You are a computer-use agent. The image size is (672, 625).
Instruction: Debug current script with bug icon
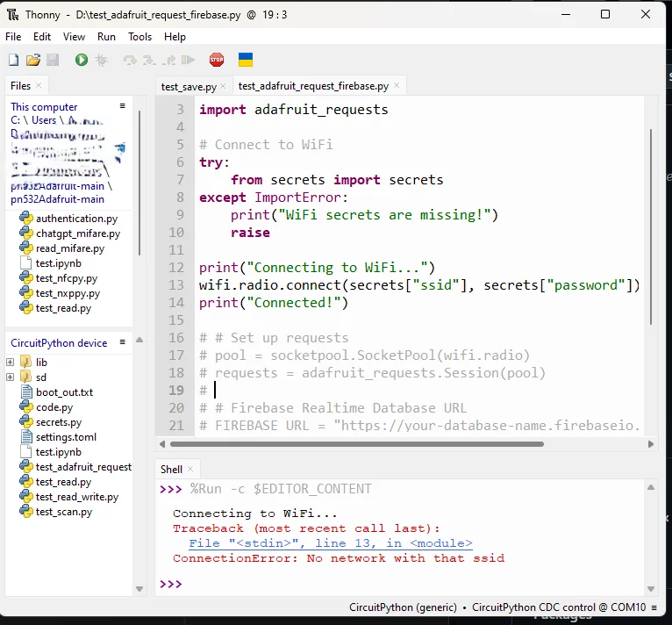[x=101, y=60]
